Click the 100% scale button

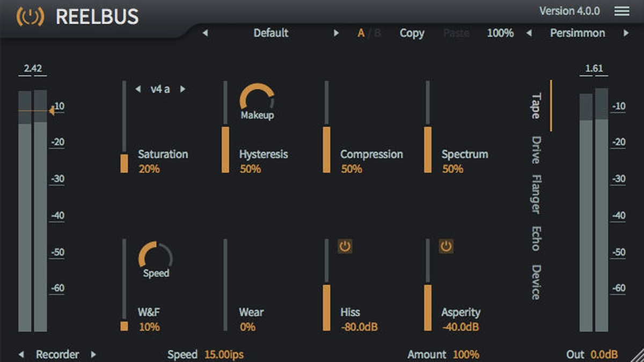tap(500, 33)
